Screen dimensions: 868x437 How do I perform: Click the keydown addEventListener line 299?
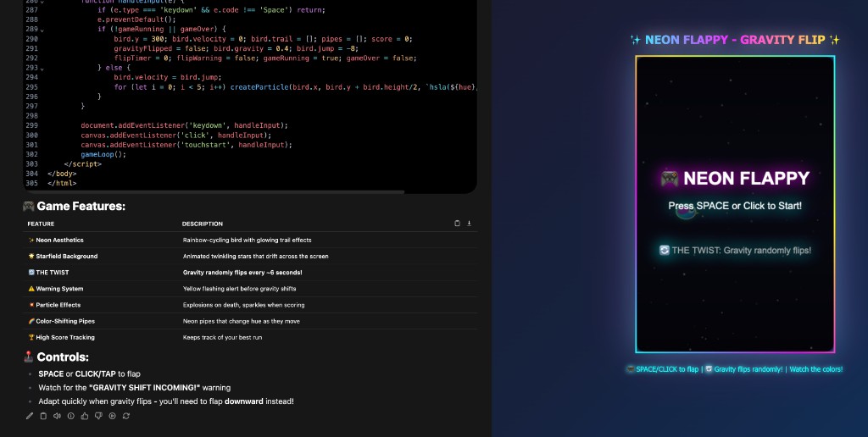184,125
